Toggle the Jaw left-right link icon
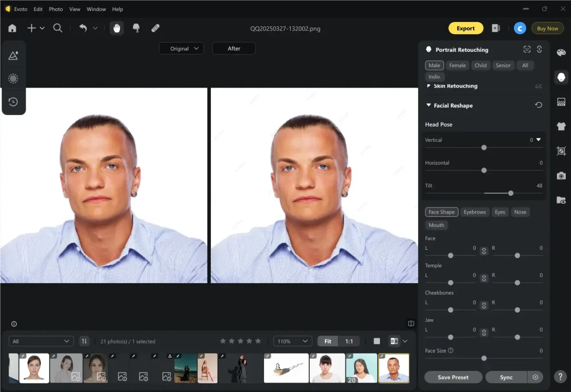This screenshot has width=571, height=392. click(x=484, y=333)
